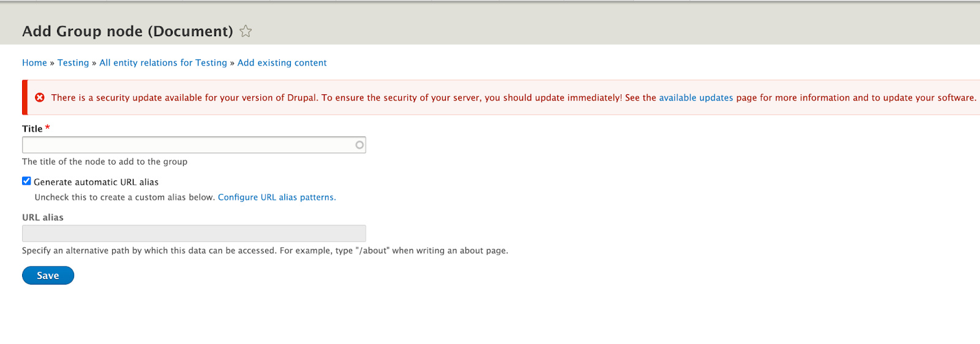
Task: Click the disabled URL alias field
Action: (x=194, y=233)
